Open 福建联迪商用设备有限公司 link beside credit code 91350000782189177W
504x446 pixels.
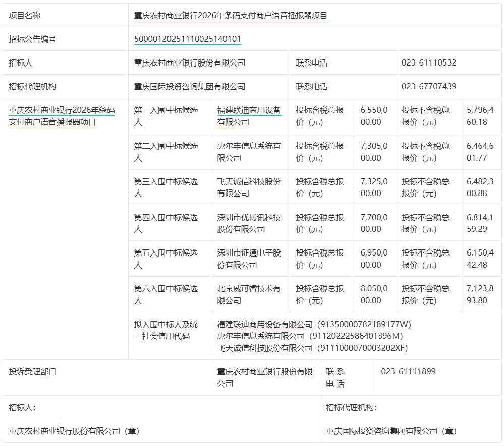coord(265,324)
